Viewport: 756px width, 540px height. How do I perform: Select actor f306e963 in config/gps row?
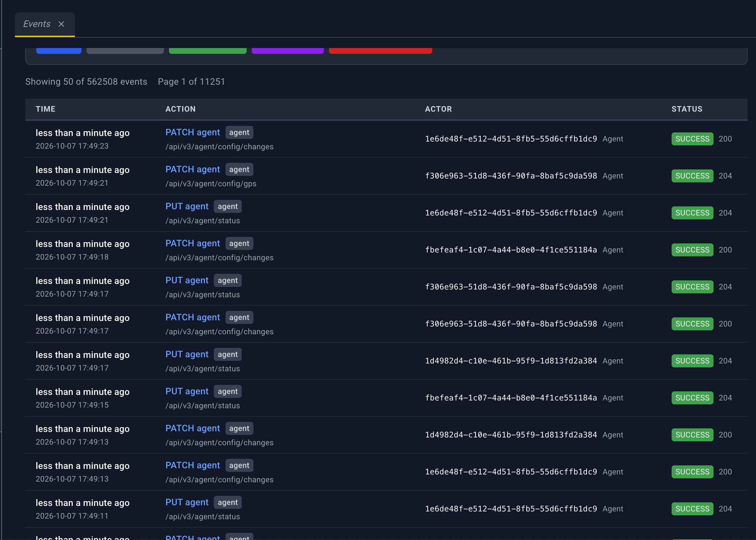tap(511, 176)
